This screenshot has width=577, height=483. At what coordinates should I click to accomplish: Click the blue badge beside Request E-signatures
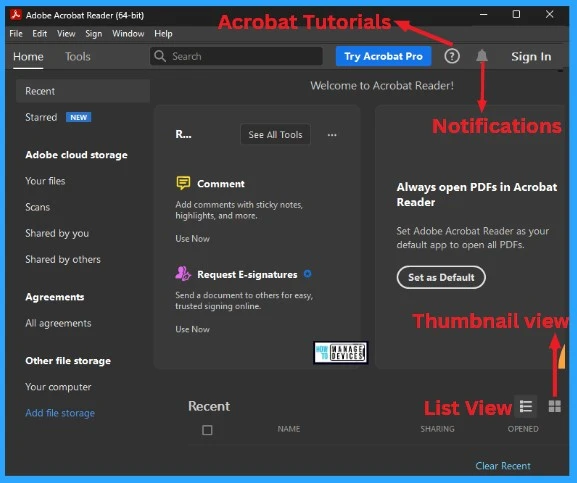point(307,274)
